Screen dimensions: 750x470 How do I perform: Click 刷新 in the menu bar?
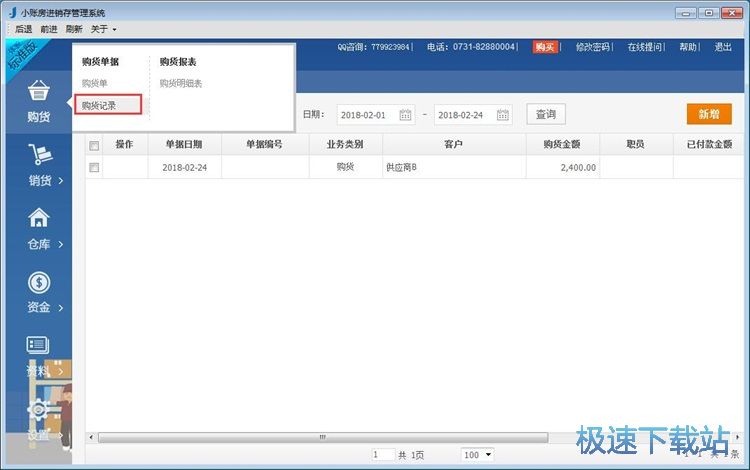[x=74, y=29]
